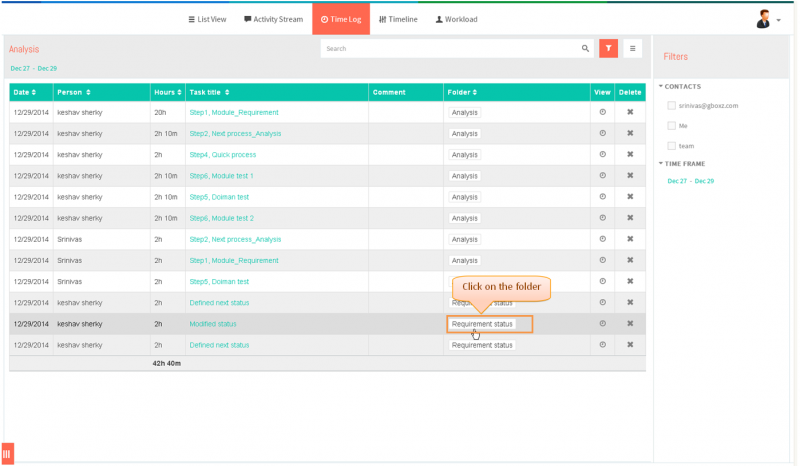Image resolution: width=800 pixels, height=466 pixels.
Task: Click the orange sidebar toggle at bottom left
Action: coord(8,454)
